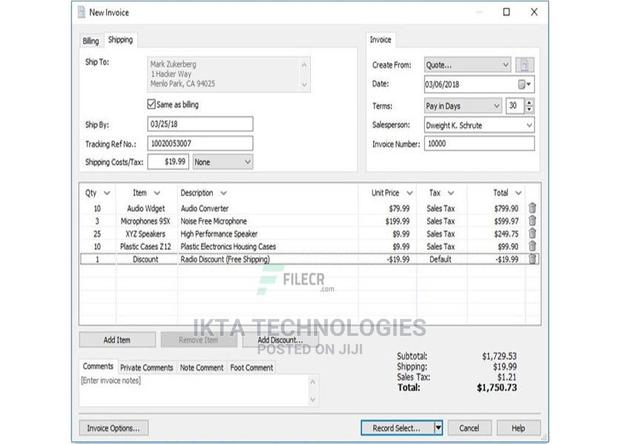620x444 pixels.
Task: Click the $799.90 total cell
Action: click(x=497, y=208)
